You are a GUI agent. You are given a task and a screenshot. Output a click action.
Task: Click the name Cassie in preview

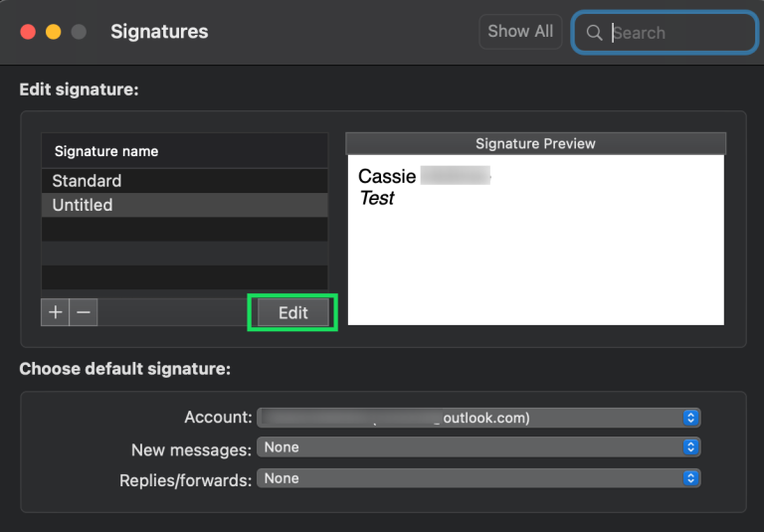(x=387, y=177)
